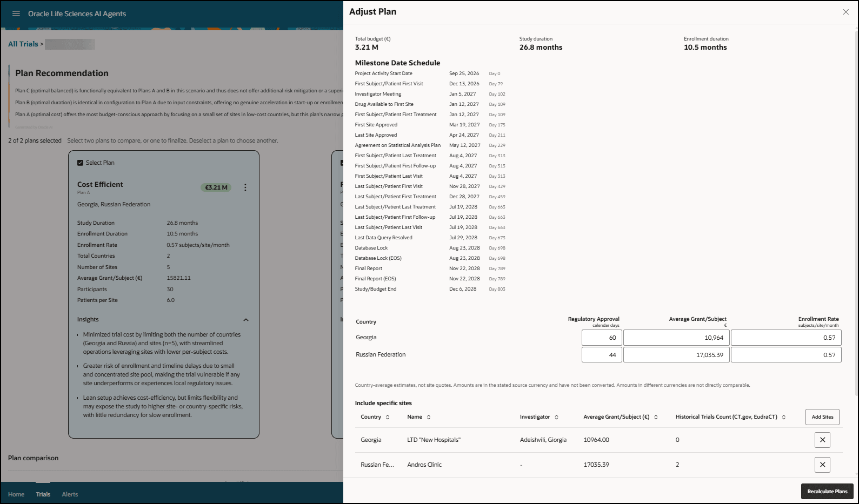The width and height of the screenshot is (859, 504).
Task: Click Recalculate Plans
Action: click(827, 492)
